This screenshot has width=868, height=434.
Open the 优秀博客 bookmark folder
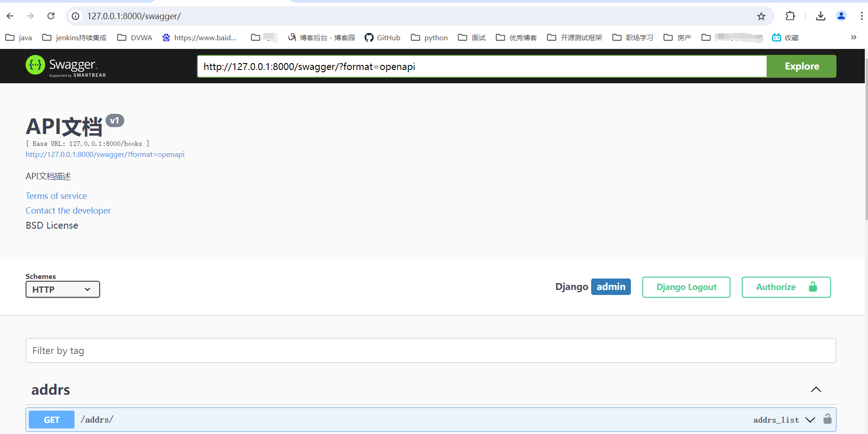click(x=516, y=38)
